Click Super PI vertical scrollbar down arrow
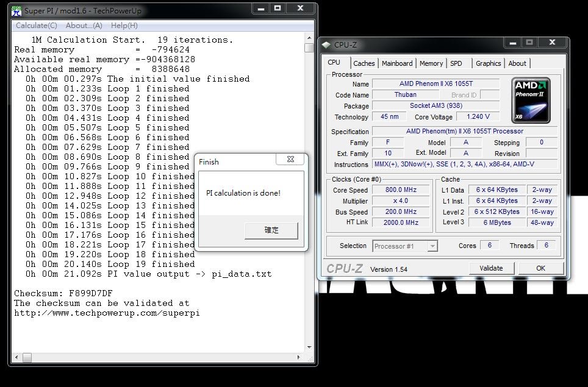The image size is (588, 387). 309,347
